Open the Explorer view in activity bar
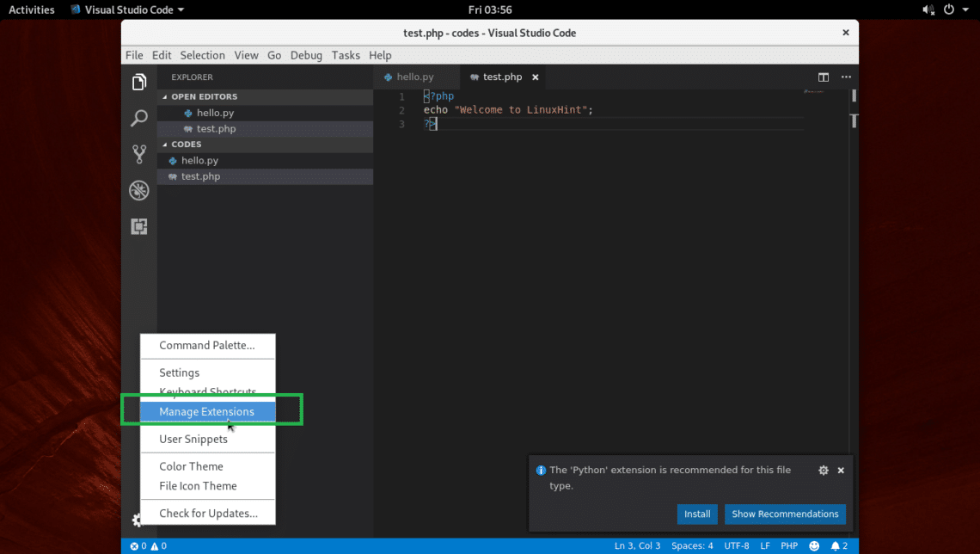Viewport: 980px width, 554px height. (139, 83)
